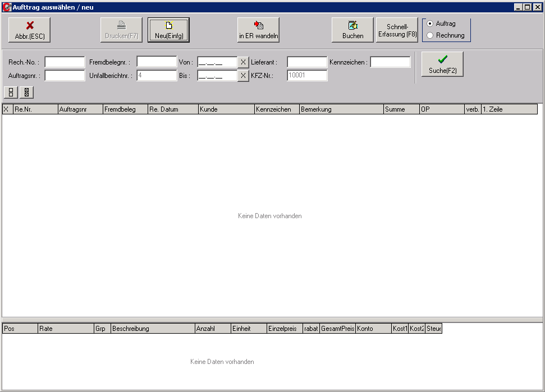Click the Kennzeichen search input field
The width and height of the screenshot is (545, 392).
(x=390, y=62)
